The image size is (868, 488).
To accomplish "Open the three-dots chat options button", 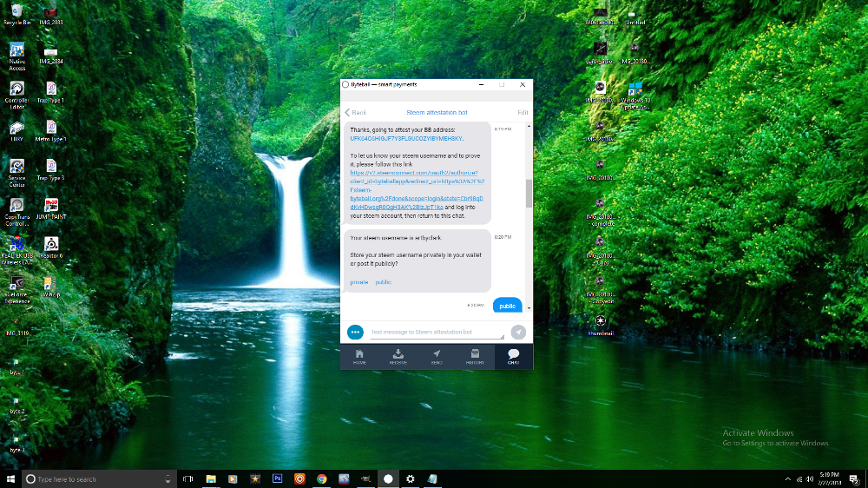I will (355, 332).
